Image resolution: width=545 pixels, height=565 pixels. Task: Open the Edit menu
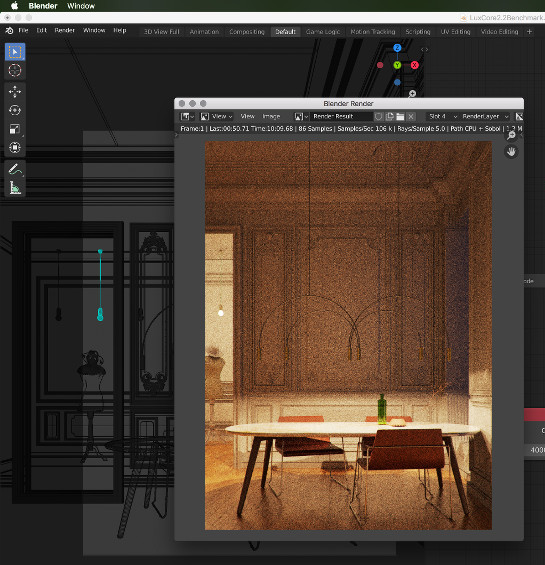(41, 31)
